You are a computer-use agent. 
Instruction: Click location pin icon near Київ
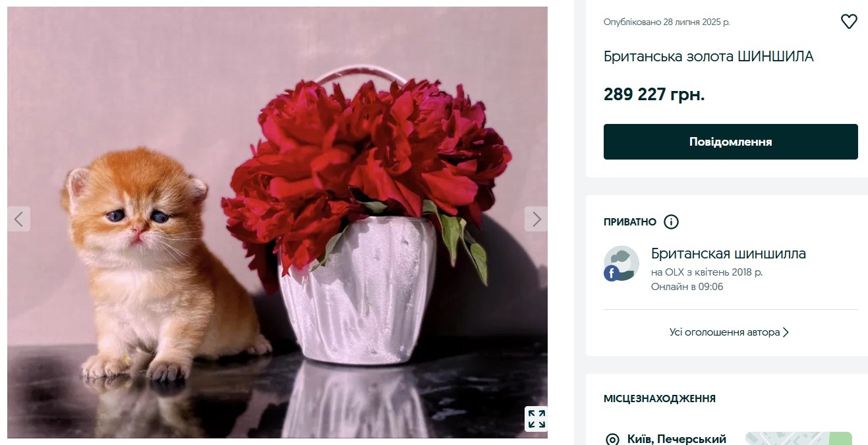(612, 439)
